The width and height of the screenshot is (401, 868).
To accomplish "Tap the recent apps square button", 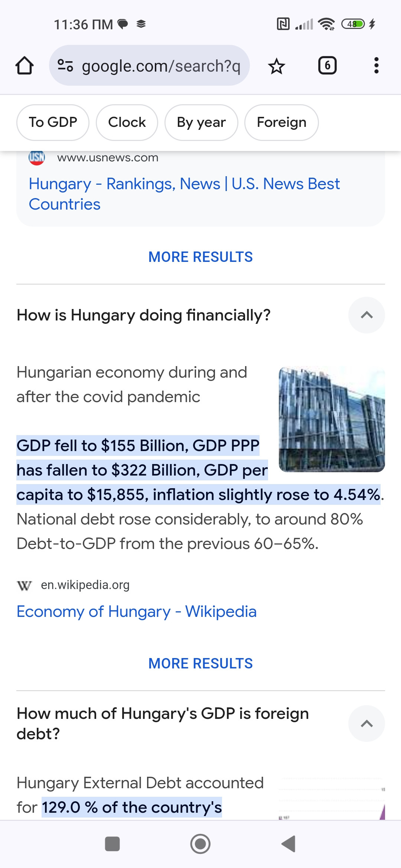I will click(x=112, y=844).
